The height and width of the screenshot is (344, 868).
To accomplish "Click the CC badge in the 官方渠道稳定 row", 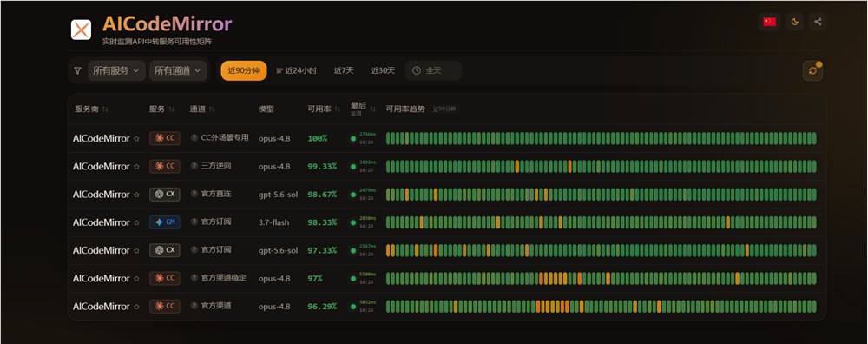I will click(164, 278).
